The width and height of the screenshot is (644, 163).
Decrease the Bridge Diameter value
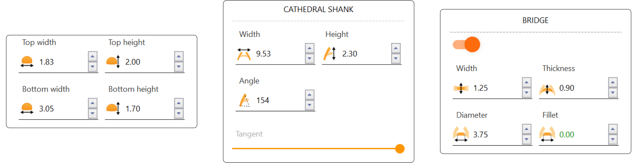(527, 139)
